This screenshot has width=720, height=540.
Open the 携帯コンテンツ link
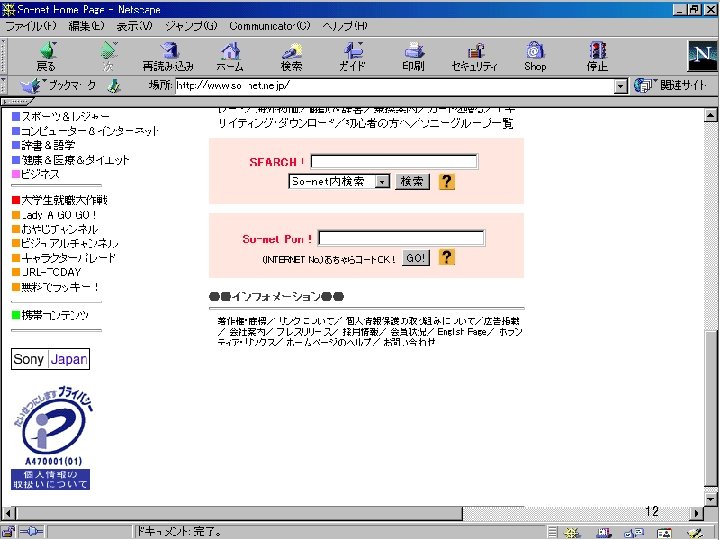click(55, 315)
